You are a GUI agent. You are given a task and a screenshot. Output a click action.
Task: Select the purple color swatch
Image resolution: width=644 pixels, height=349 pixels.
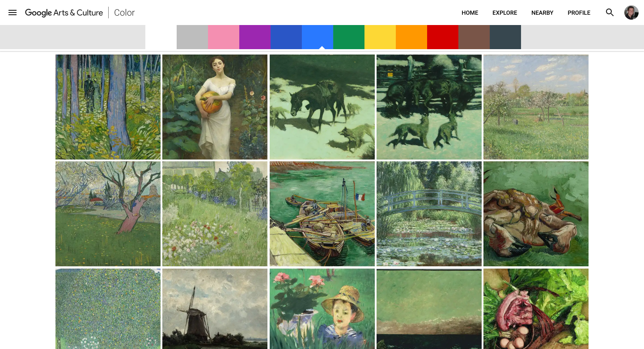pos(255,37)
